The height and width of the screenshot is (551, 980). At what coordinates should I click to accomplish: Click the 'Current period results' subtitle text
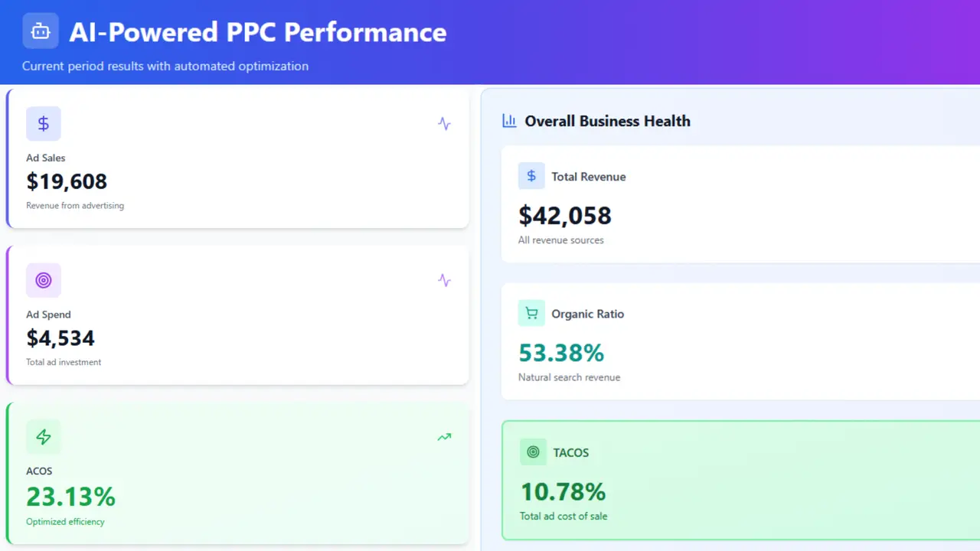point(165,66)
